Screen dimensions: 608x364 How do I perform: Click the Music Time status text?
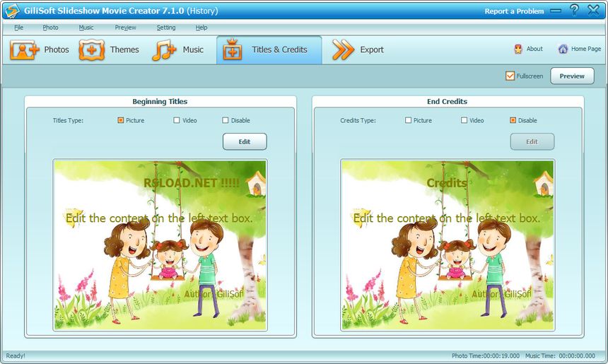560,356
